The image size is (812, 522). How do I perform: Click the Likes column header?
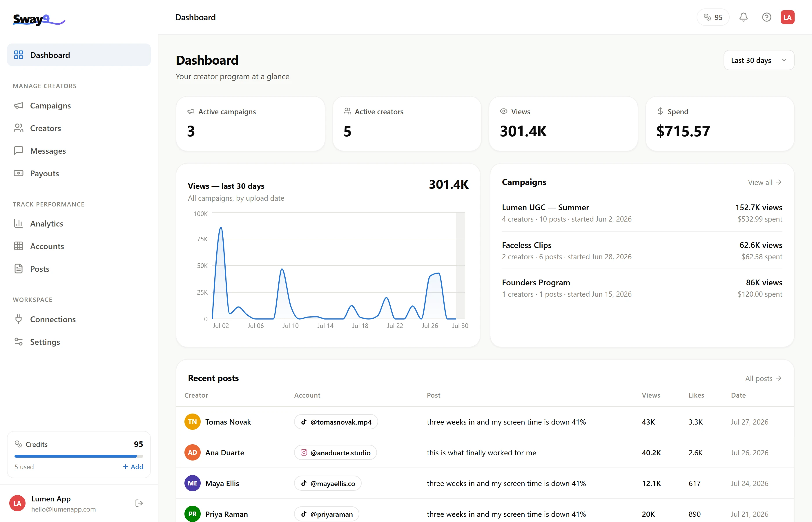click(x=696, y=395)
